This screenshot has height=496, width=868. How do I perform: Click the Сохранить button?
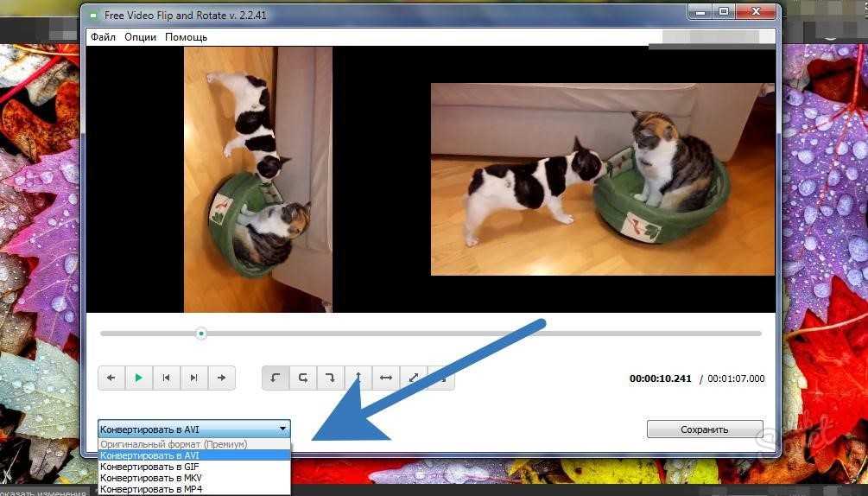[x=705, y=429]
